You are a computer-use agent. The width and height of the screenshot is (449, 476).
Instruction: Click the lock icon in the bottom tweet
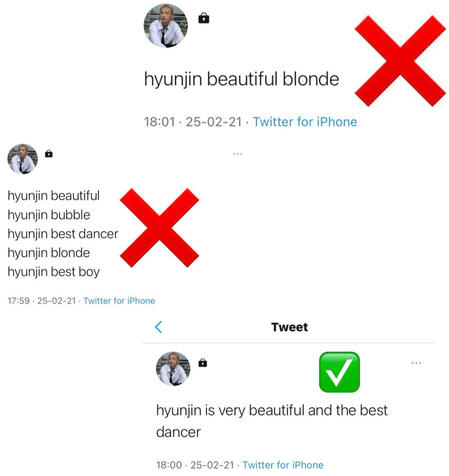tap(203, 363)
